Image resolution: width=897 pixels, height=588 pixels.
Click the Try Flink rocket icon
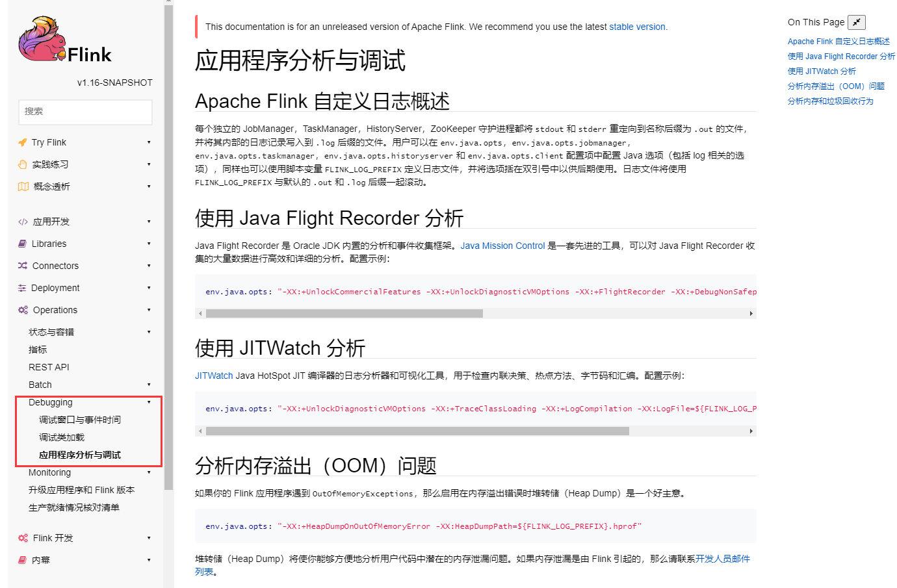23,142
